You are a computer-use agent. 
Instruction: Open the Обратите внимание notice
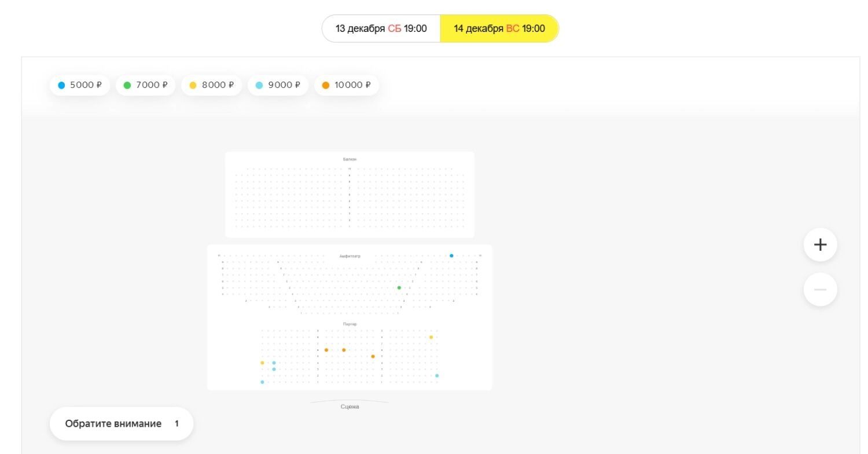pos(121,423)
